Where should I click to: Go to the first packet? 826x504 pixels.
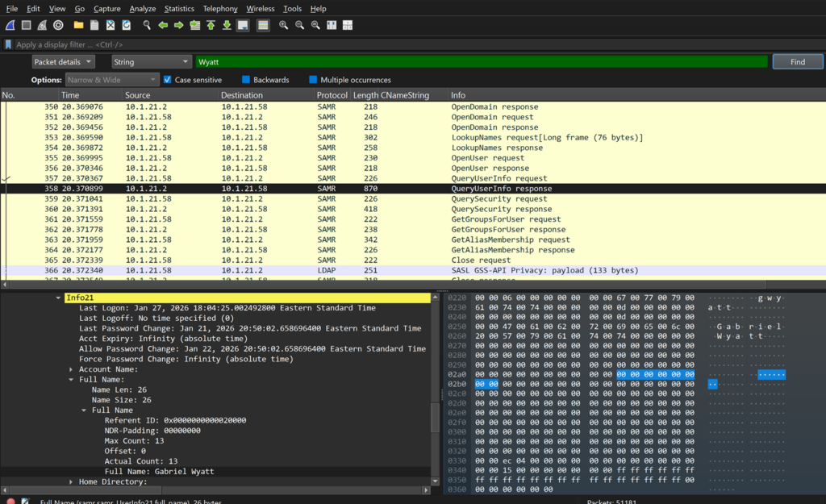(x=211, y=25)
